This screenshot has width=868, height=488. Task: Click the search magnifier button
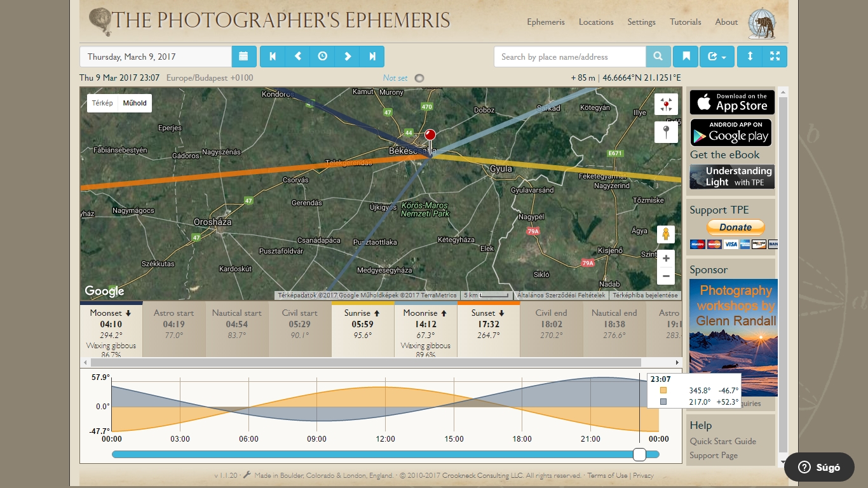click(658, 57)
